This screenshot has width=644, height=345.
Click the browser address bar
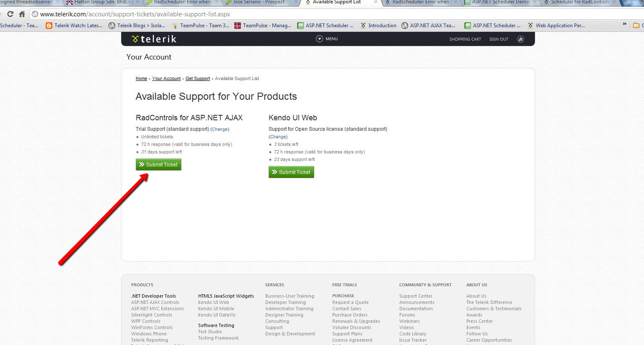335,14
